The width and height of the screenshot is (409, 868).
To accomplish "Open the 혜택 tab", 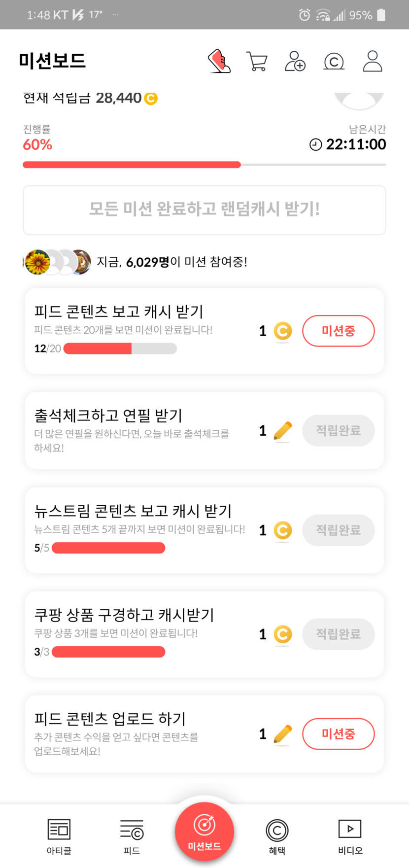I will pos(277,836).
